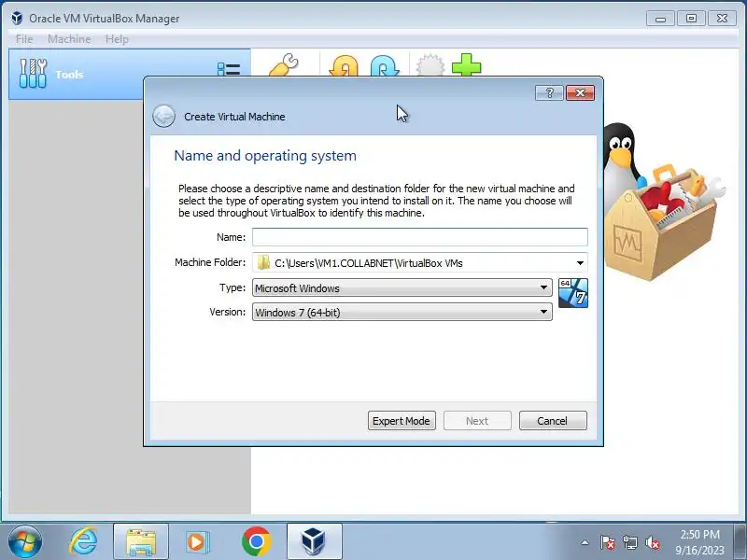Viewport: 747px width, 560px height.
Task: Click the Windows 7 64-bit OS icon
Action: (x=573, y=293)
